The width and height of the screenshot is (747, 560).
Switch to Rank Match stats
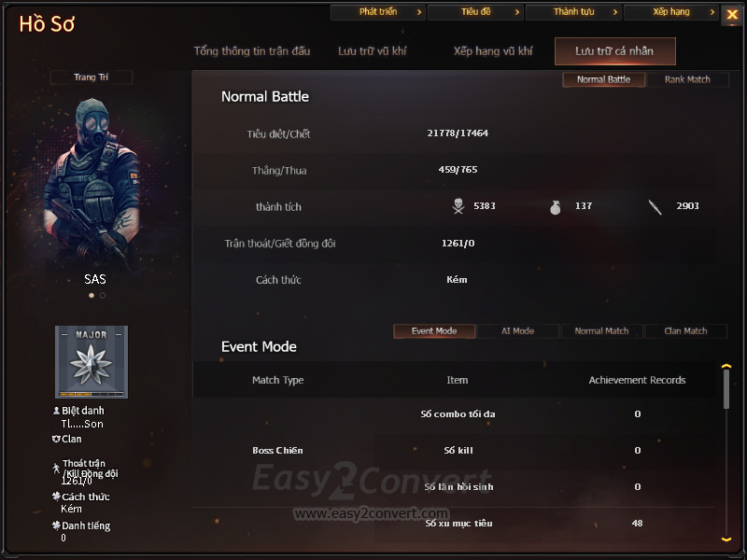687,79
